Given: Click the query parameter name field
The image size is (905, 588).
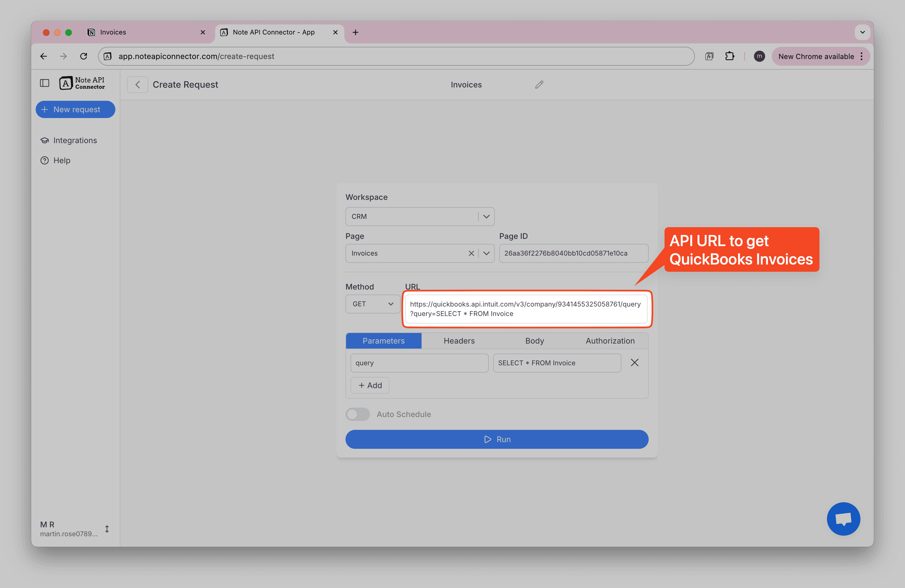Looking at the screenshot, I should 419,363.
